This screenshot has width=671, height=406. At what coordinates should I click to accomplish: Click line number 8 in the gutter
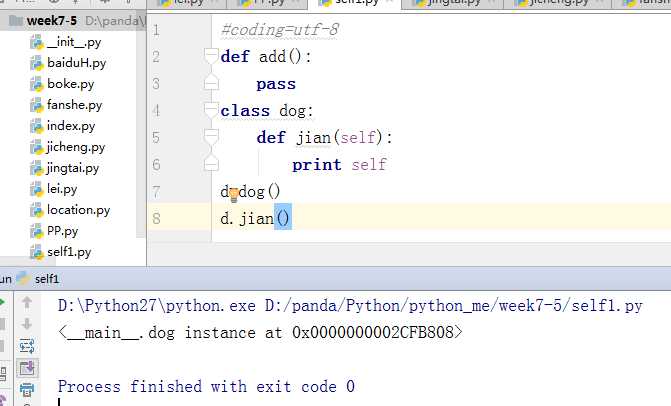tap(156, 219)
